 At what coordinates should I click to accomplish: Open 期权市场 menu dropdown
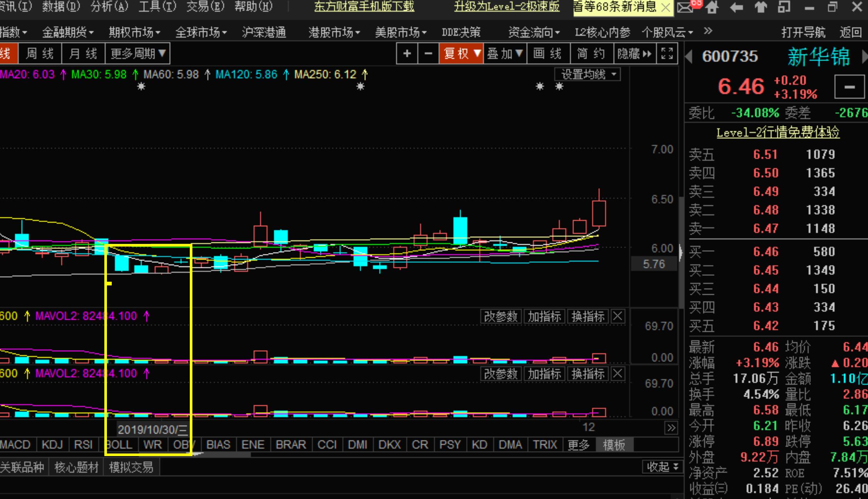coord(134,33)
